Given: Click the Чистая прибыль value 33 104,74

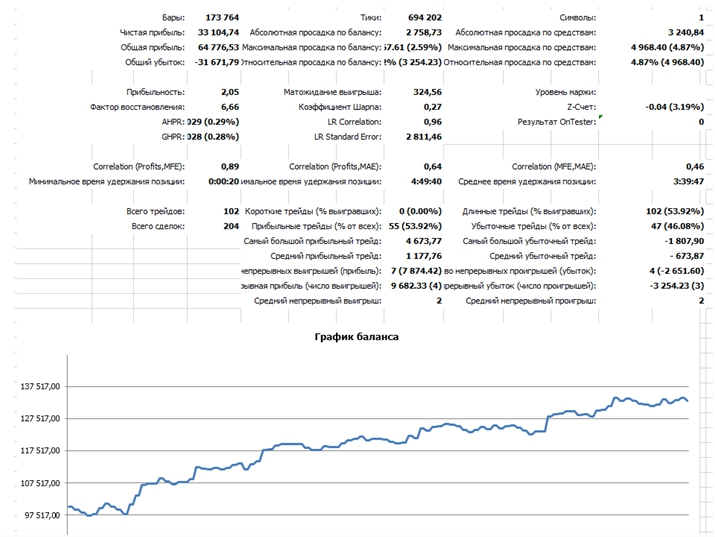Looking at the screenshot, I should pyautogui.click(x=214, y=33).
